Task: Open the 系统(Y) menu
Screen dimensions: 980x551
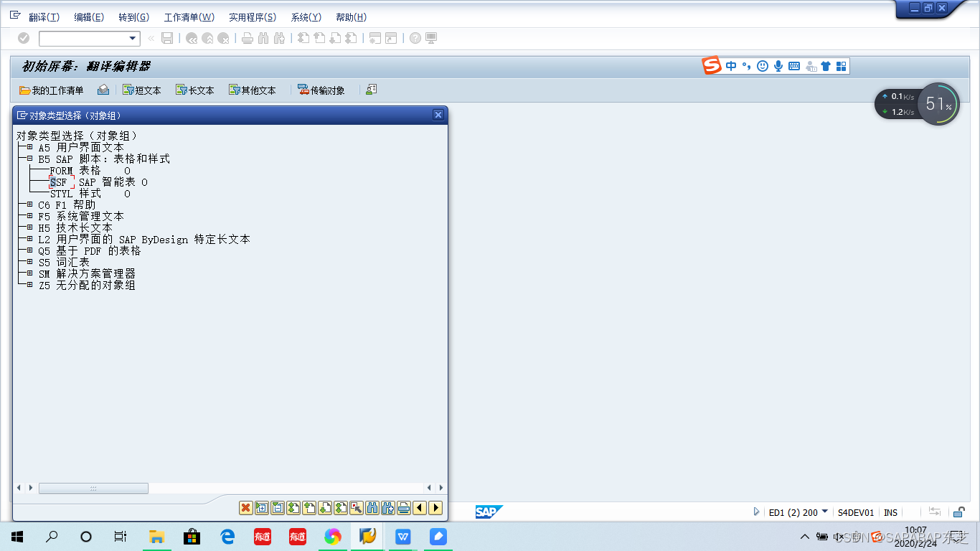Action: [x=306, y=17]
